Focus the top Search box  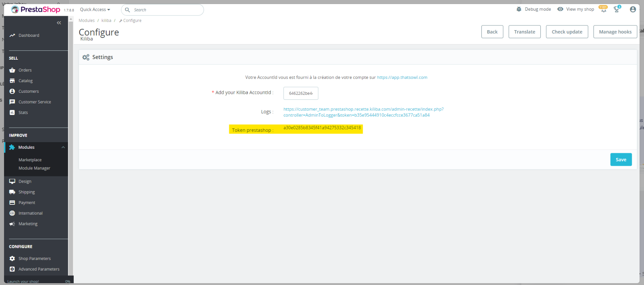pyautogui.click(x=163, y=10)
